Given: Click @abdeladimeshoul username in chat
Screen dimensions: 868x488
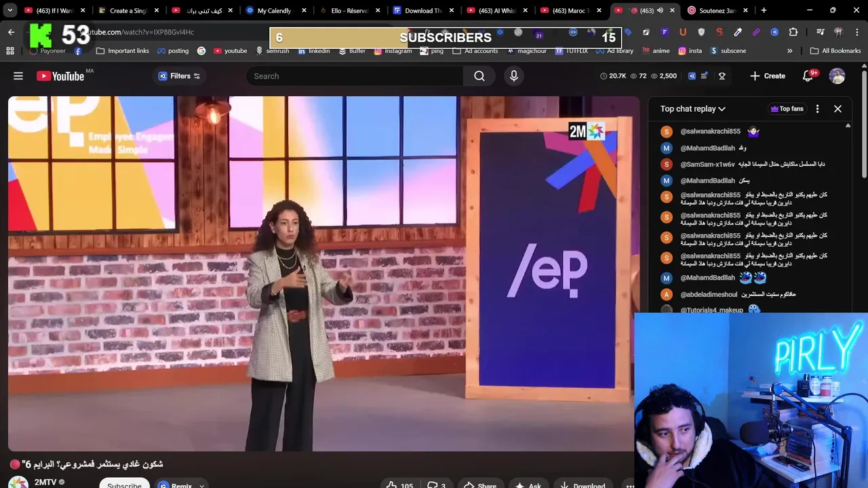Looking at the screenshot, I should [x=709, y=294].
